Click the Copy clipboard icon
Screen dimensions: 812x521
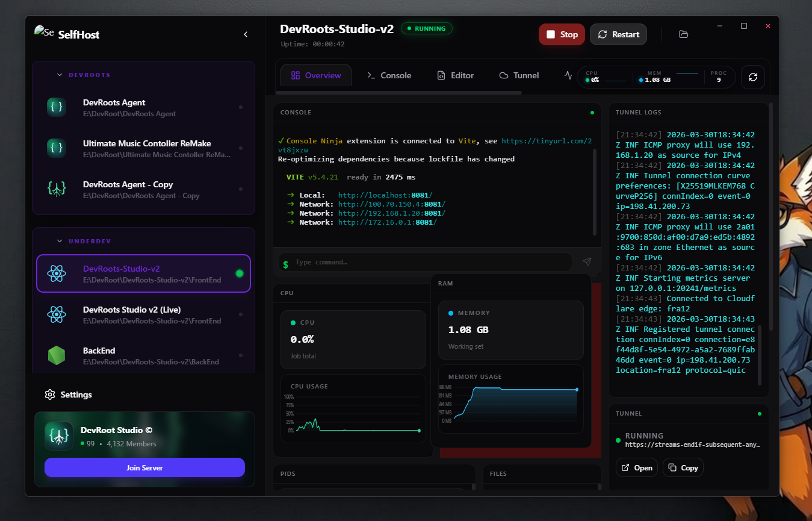click(x=673, y=468)
